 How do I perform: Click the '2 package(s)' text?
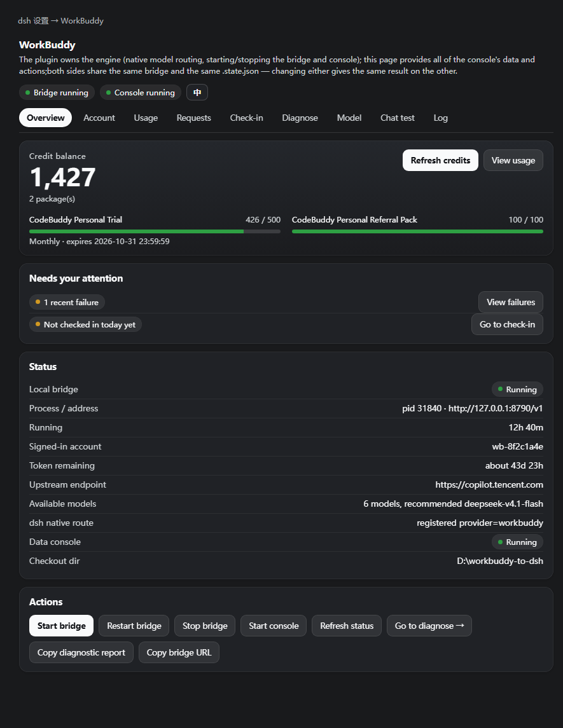point(52,199)
